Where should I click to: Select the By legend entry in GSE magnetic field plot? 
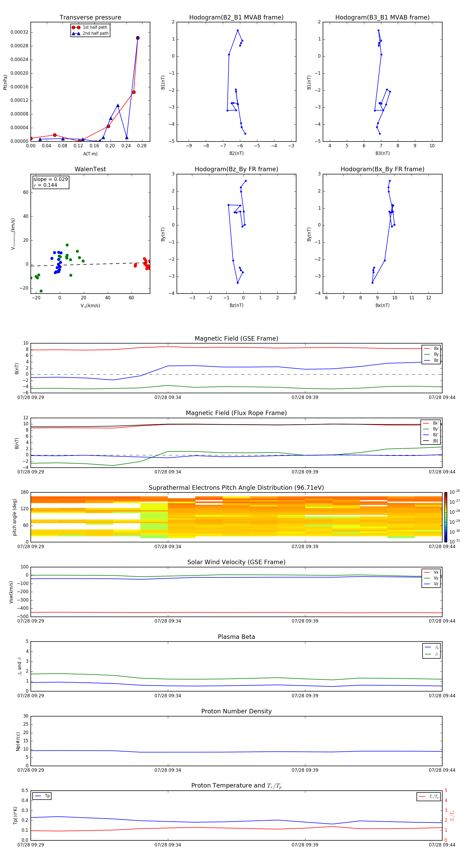(431, 355)
